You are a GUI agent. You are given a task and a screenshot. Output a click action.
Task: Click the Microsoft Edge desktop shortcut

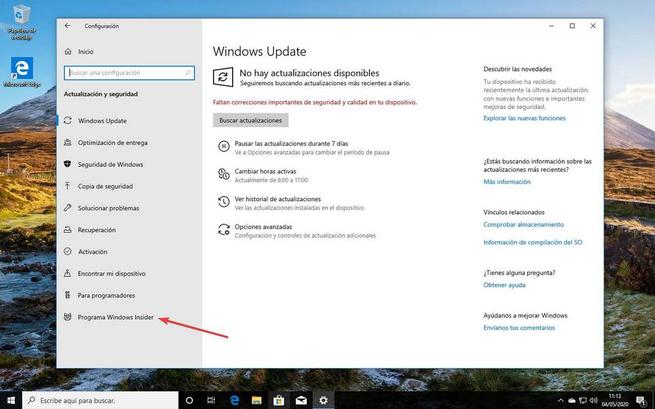tap(22, 72)
